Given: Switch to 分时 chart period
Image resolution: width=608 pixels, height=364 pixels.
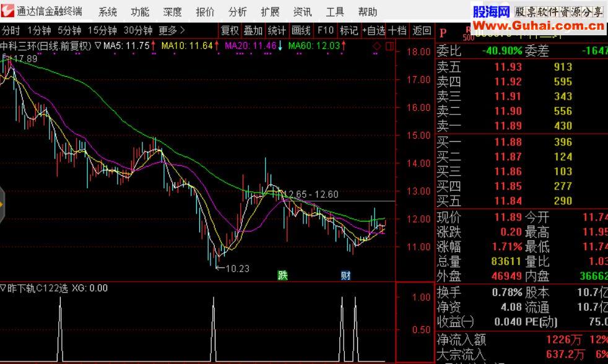Looking at the screenshot, I should pos(11,30).
